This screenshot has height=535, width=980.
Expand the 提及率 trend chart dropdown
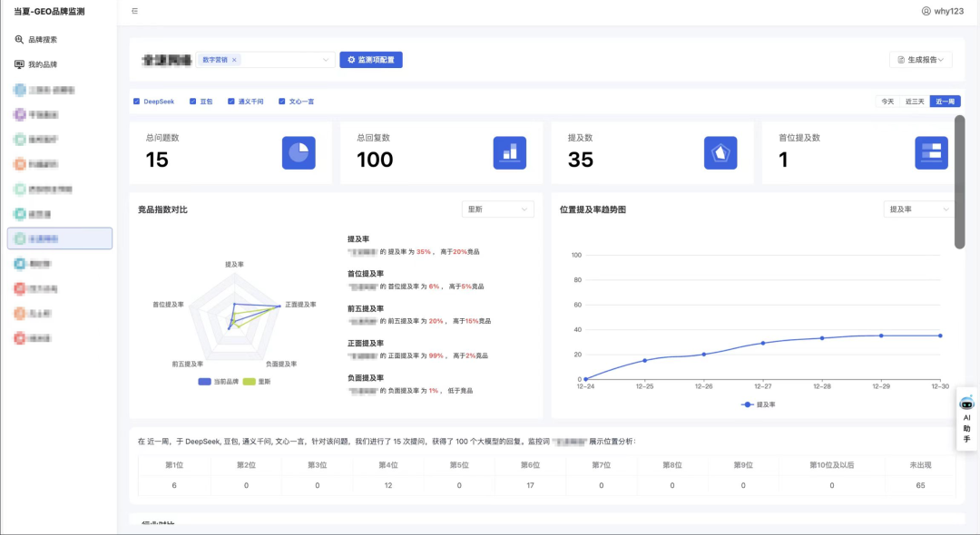point(918,209)
